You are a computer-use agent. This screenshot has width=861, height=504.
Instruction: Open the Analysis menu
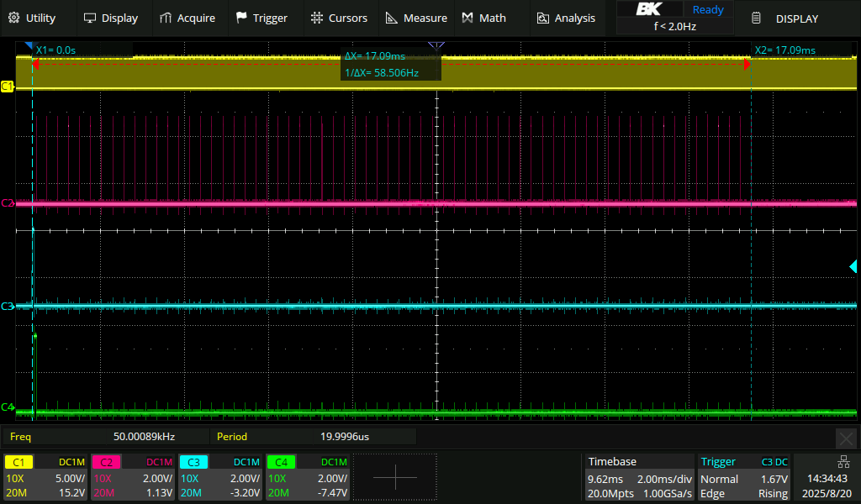tap(566, 18)
